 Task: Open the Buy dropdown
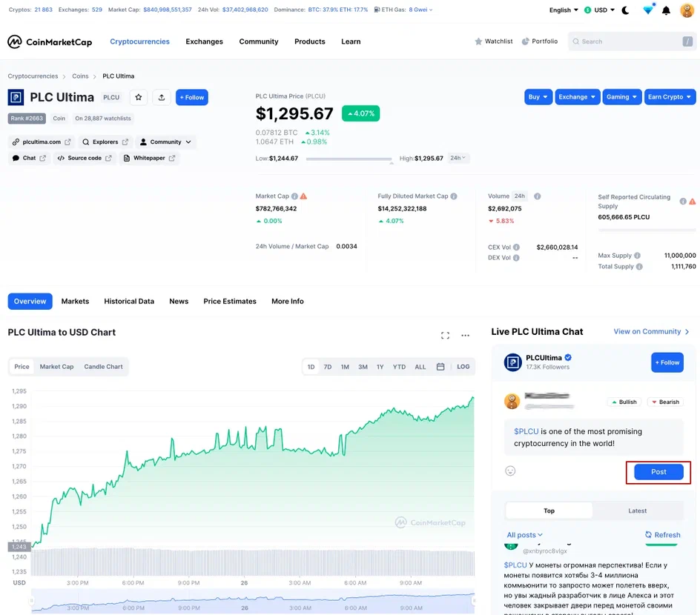(x=538, y=97)
